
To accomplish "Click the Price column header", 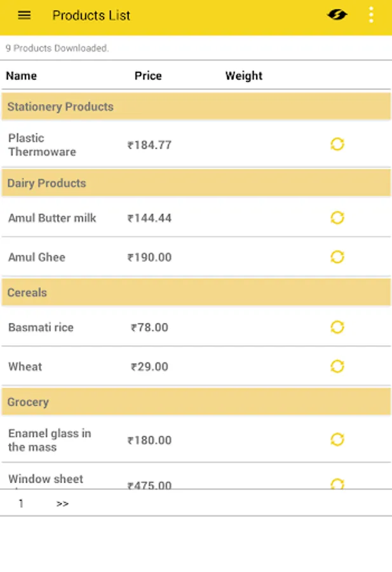I will [x=148, y=76].
